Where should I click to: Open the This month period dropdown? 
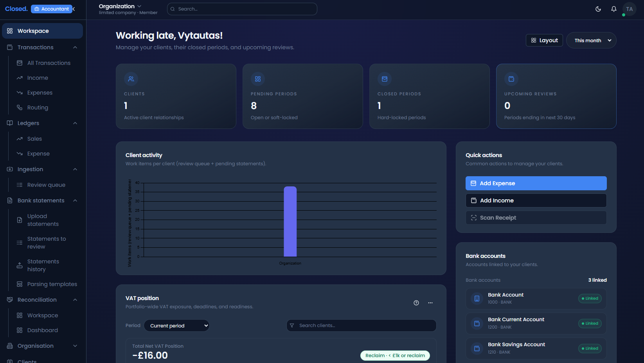tap(591, 40)
